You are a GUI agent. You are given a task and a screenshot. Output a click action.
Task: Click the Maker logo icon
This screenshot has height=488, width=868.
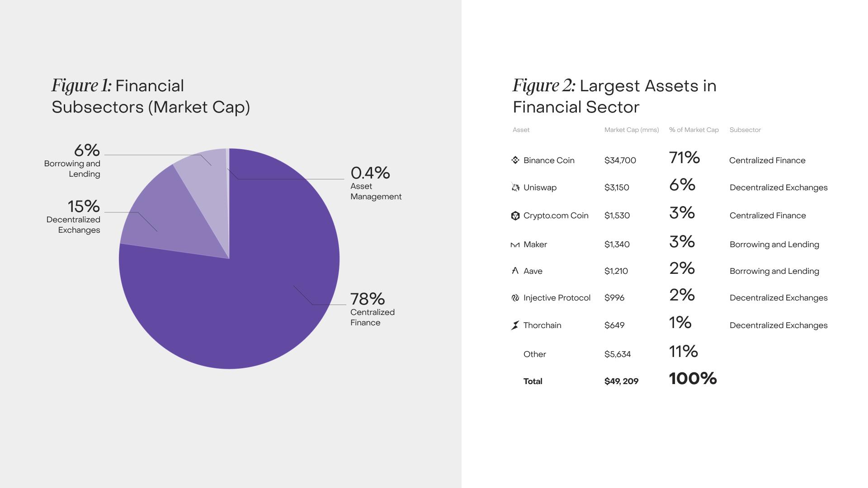(515, 245)
